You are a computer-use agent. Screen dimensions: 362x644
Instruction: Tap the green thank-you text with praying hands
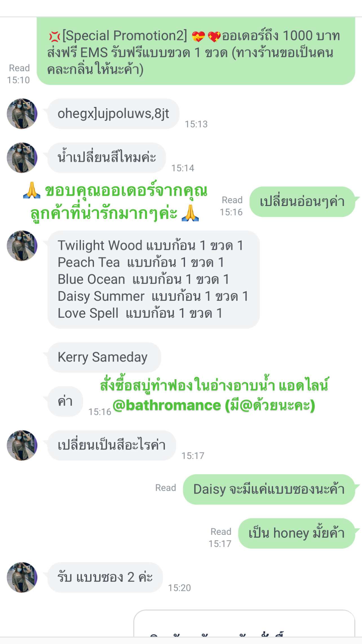click(x=115, y=202)
